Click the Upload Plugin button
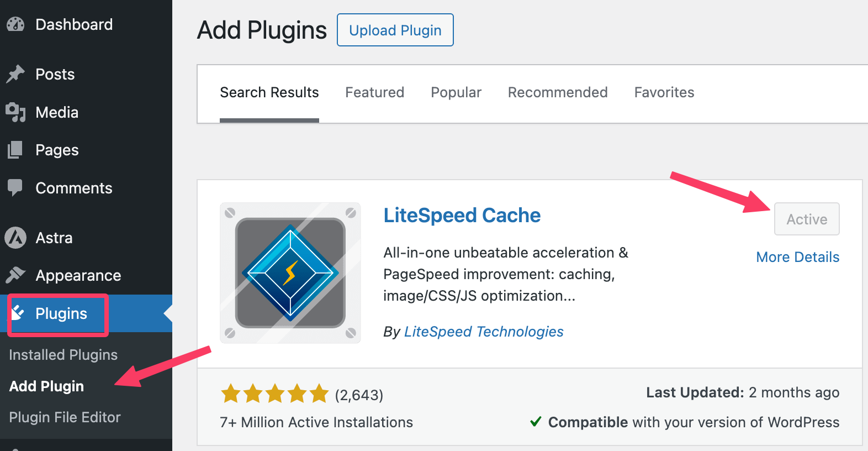The image size is (868, 451). point(395,30)
